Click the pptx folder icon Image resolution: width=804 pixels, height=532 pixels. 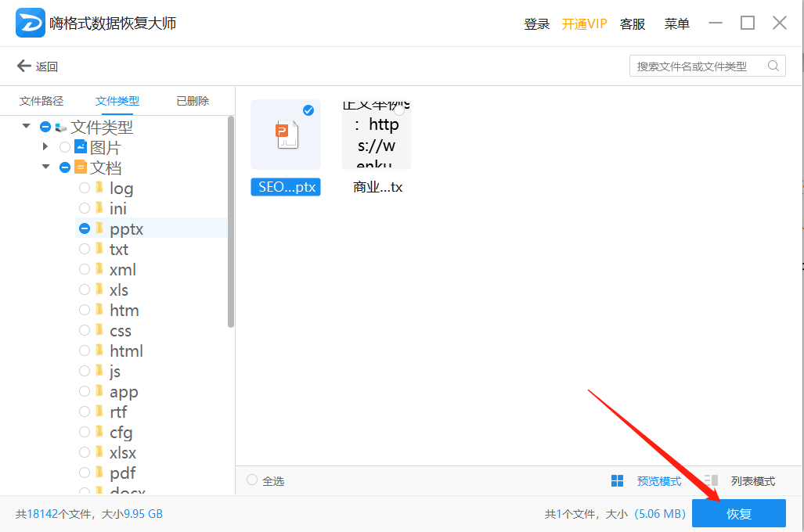point(99,228)
